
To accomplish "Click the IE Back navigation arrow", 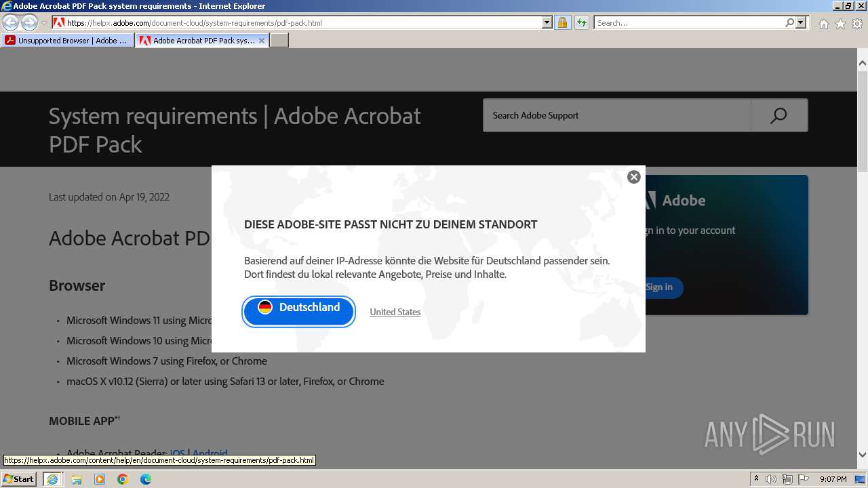I will 11,22.
